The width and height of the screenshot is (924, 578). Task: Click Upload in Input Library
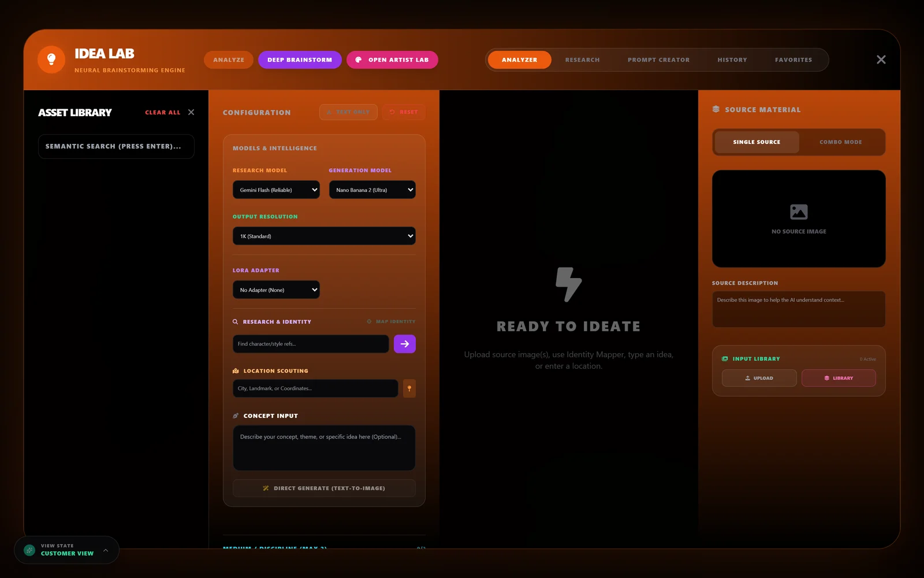point(759,378)
